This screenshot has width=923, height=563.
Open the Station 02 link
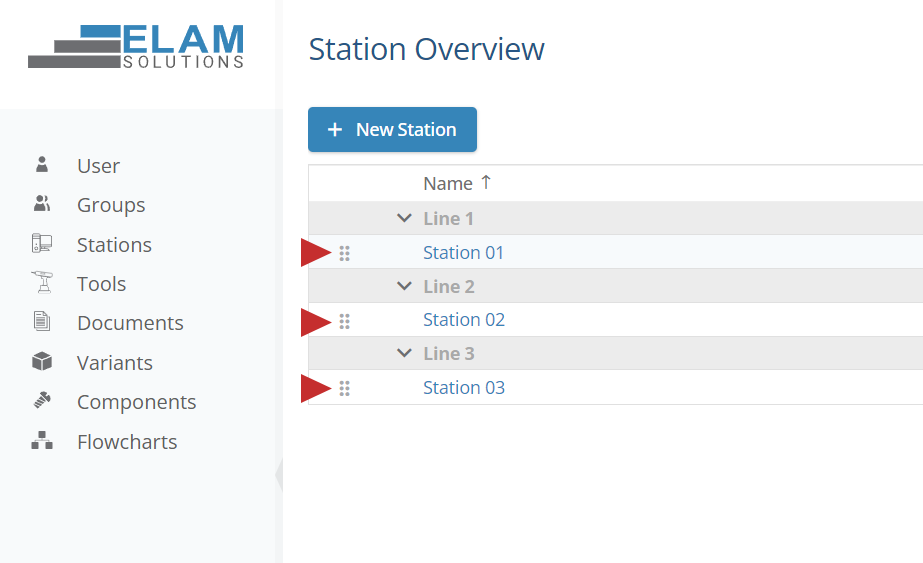click(464, 320)
